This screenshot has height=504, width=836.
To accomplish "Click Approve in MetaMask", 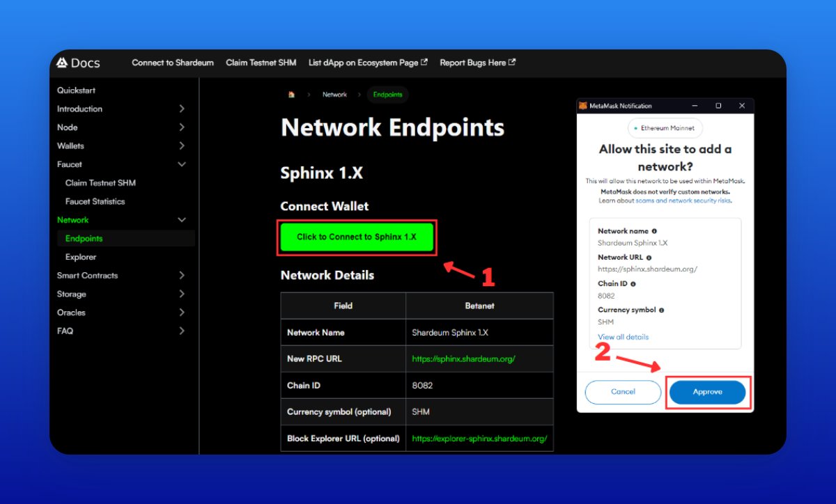I will coord(708,393).
